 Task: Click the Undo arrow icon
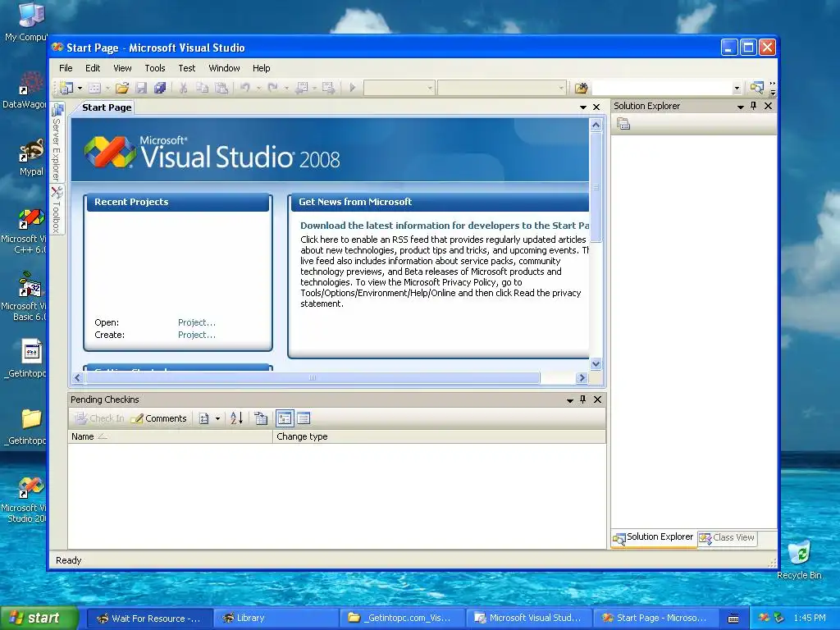244,88
